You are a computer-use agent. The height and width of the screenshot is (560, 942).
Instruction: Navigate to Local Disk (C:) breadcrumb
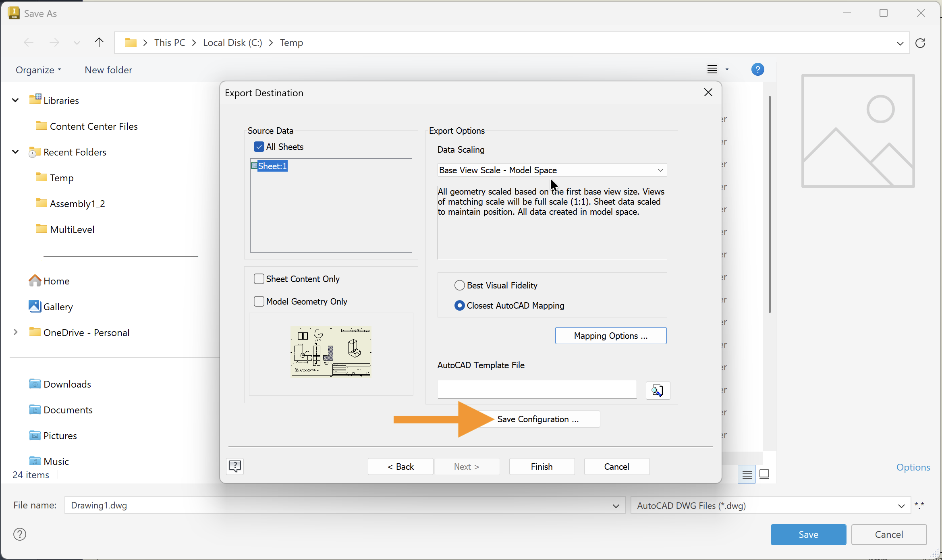pyautogui.click(x=232, y=43)
